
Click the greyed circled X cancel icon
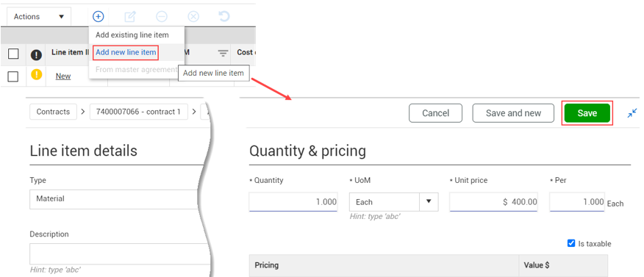[193, 16]
